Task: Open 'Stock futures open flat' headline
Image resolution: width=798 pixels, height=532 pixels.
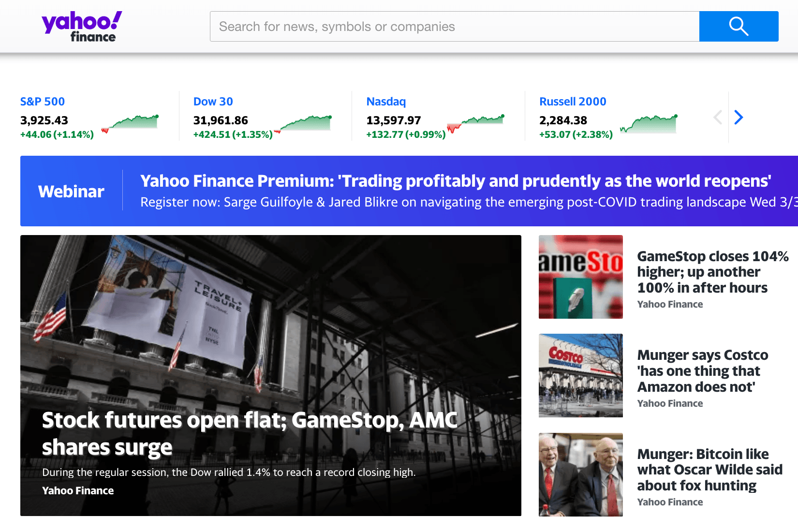Action: coord(250,433)
